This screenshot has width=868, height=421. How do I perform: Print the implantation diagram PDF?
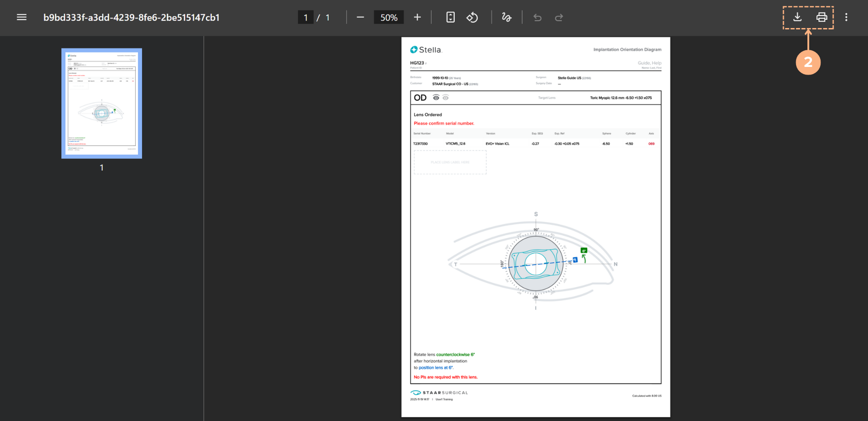coord(821,17)
